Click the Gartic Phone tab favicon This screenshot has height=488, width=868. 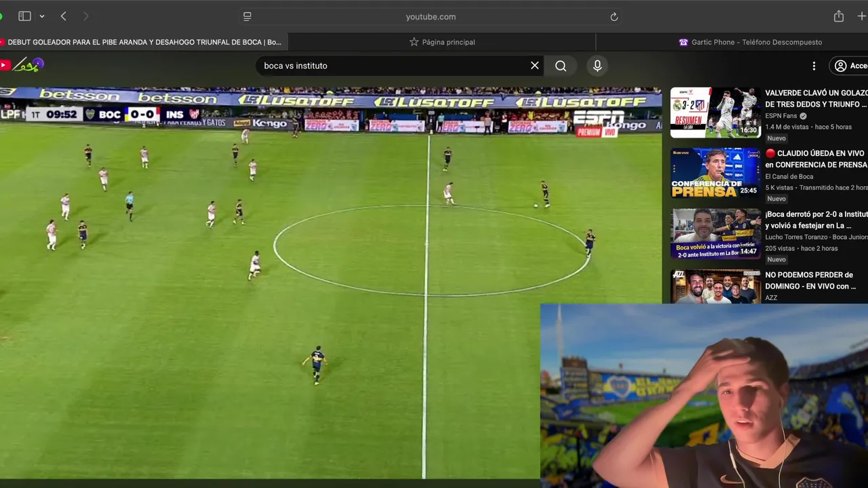(683, 42)
